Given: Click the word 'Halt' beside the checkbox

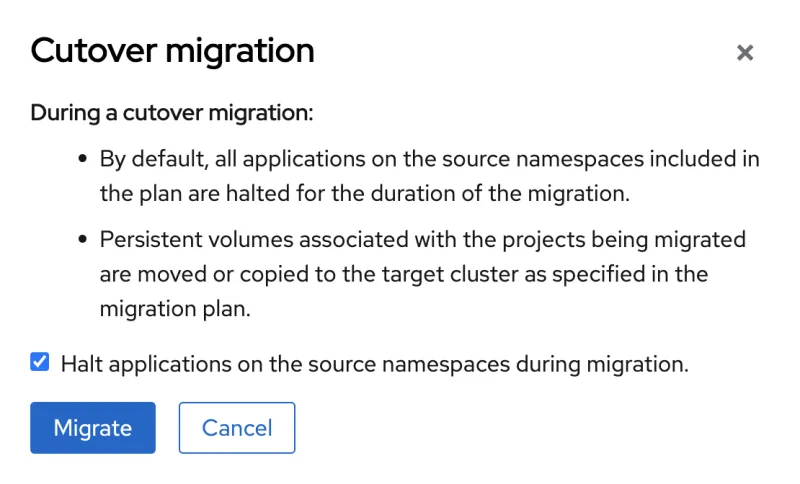Looking at the screenshot, I should click(82, 364).
